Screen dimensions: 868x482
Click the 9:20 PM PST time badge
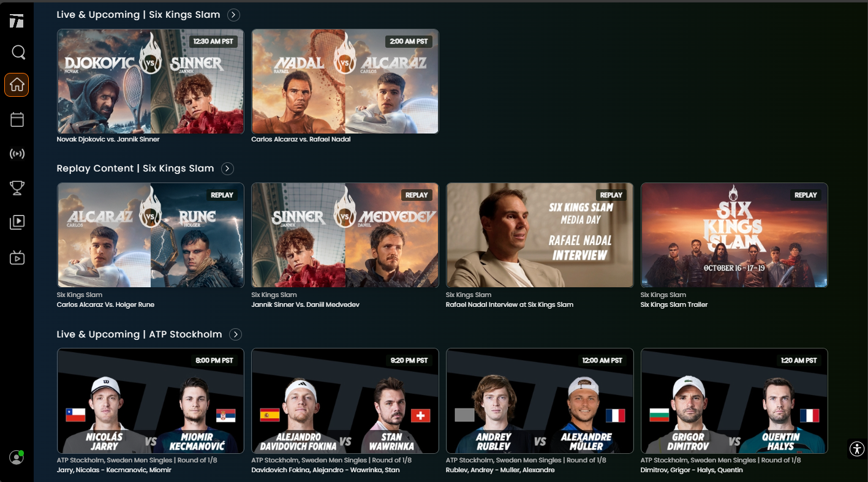(x=409, y=361)
